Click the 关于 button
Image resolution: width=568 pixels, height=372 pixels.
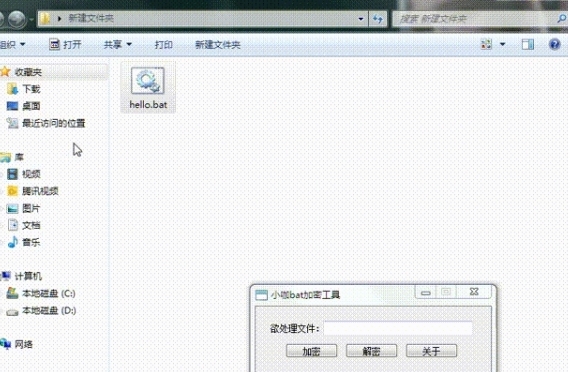point(431,351)
